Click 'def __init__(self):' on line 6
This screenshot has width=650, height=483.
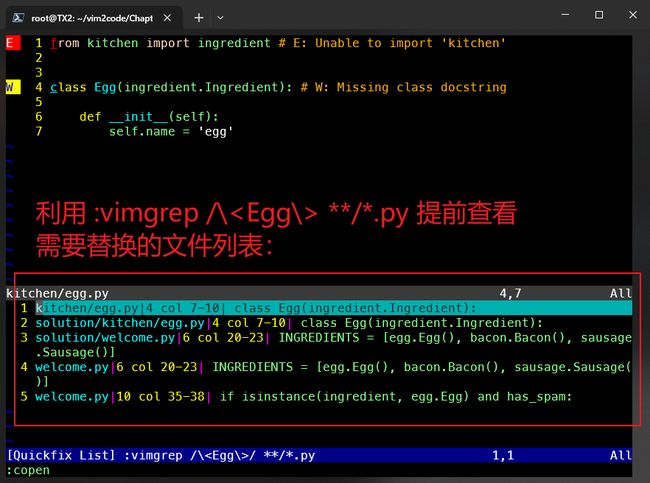coord(149,117)
